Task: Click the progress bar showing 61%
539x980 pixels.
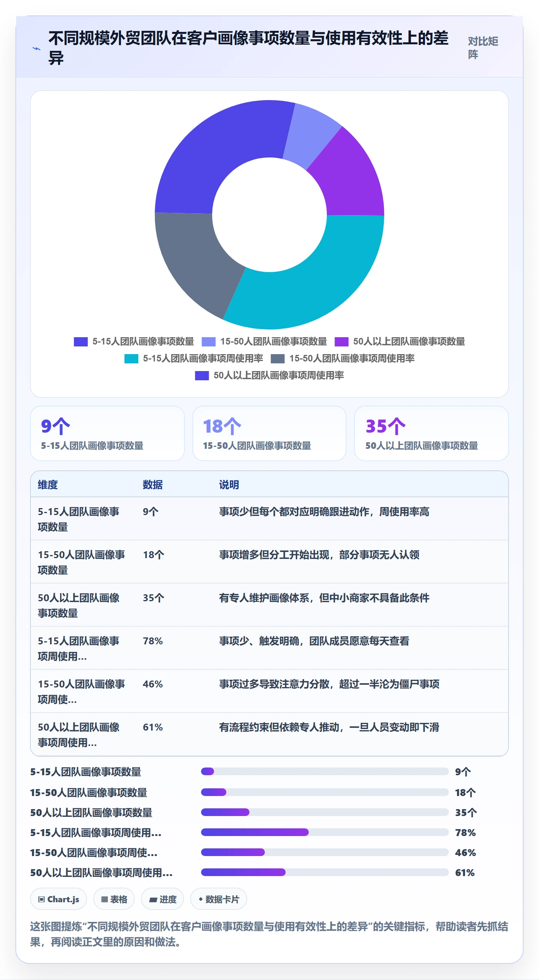Action: click(x=325, y=872)
